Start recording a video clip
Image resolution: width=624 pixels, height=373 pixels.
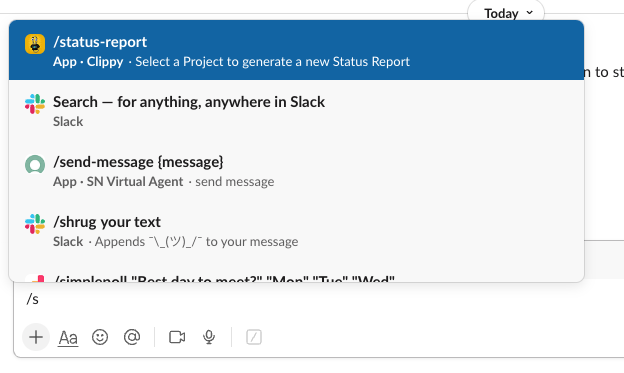tap(177, 337)
